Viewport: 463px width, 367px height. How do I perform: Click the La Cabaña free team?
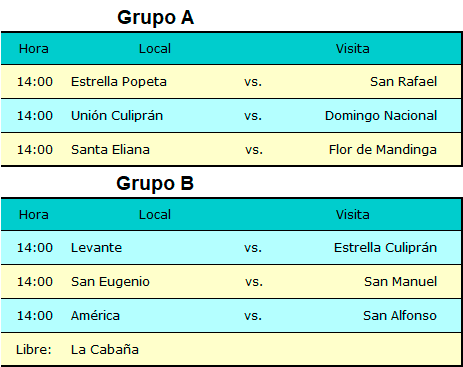tap(105, 350)
